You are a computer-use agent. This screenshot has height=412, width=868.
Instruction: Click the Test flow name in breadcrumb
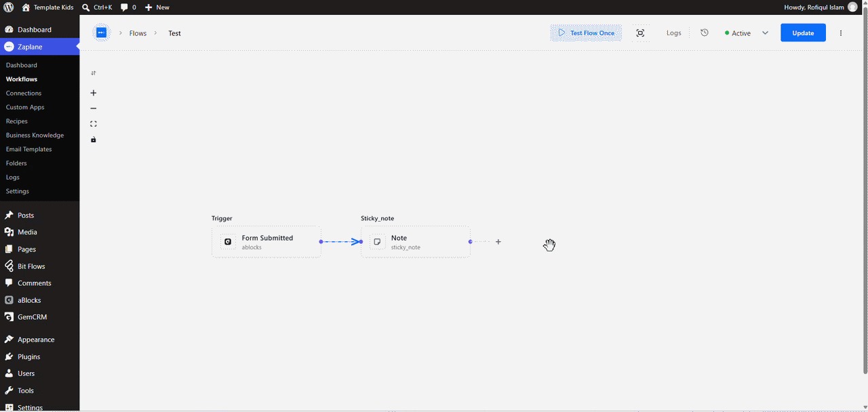click(174, 33)
